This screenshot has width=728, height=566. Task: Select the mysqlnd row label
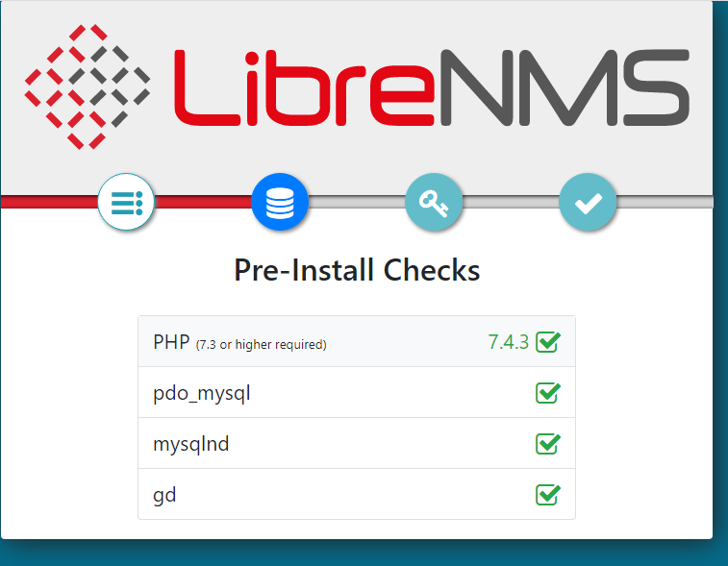(x=191, y=445)
